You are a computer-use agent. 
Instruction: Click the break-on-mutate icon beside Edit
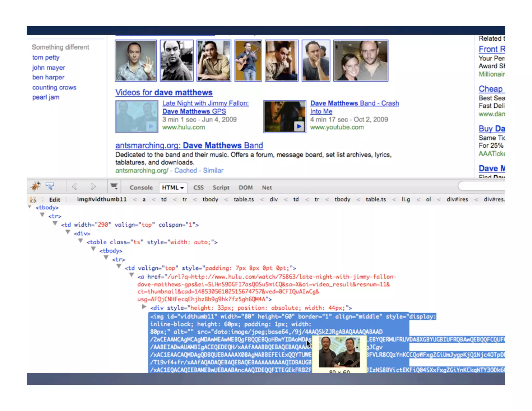coord(33,200)
